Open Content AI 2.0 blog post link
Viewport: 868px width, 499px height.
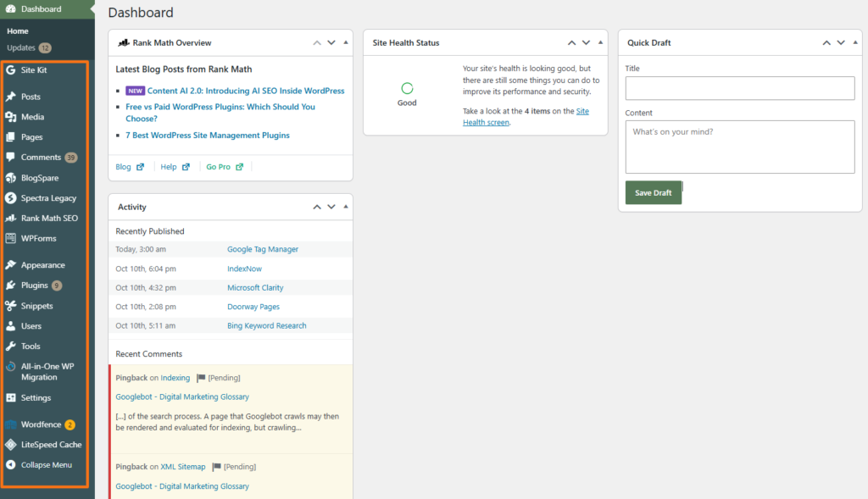tap(246, 91)
